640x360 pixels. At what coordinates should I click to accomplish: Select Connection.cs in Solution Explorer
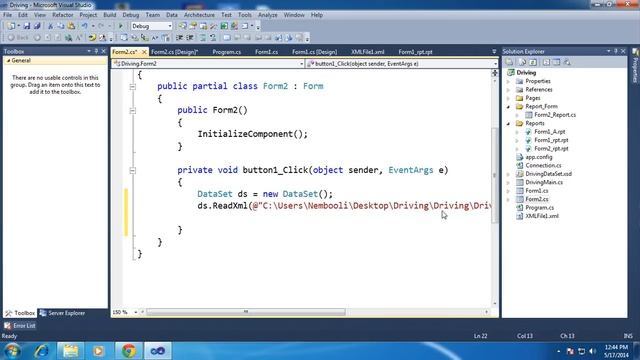(x=543, y=166)
